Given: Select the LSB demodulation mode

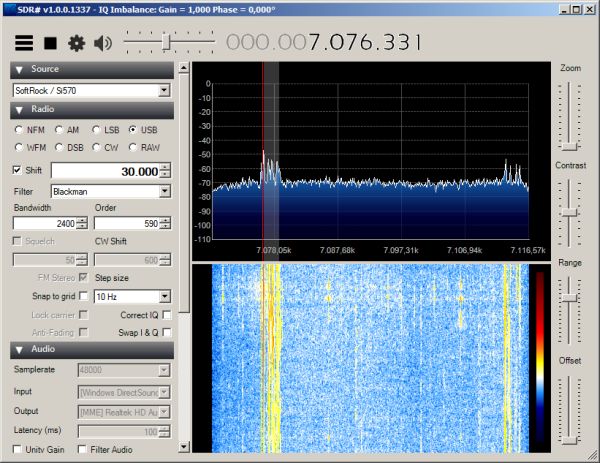Looking at the screenshot, I should (x=97, y=130).
